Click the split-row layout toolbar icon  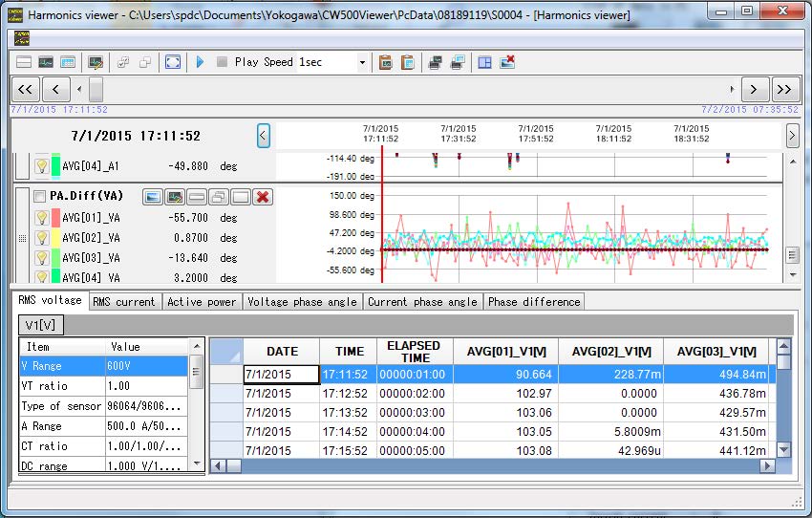(24, 63)
